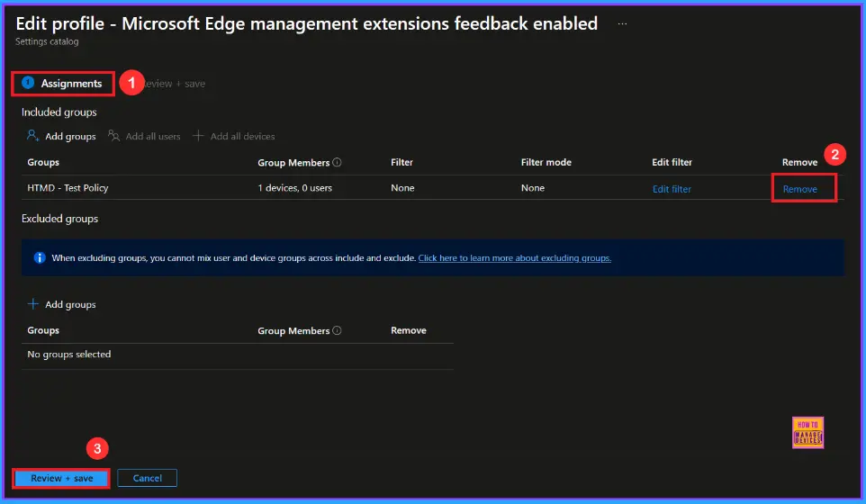The height and width of the screenshot is (504, 866).
Task: Click Add groups under Included groups
Action: click(61, 136)
